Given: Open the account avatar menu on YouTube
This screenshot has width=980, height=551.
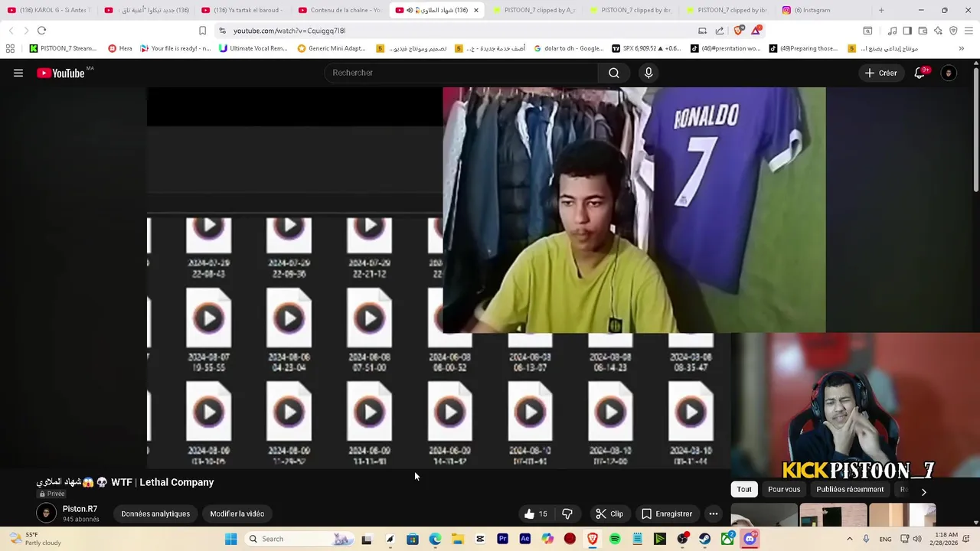Looking at the screenshot, I should [x=949, y=73].
